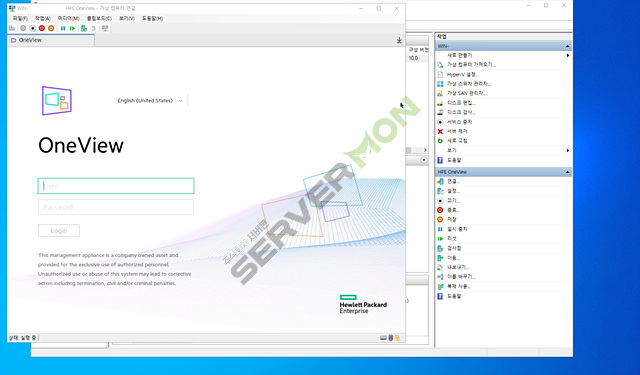Focus the Password input field
This screenshot has width=640, height=375.
[x=116, y=207]
